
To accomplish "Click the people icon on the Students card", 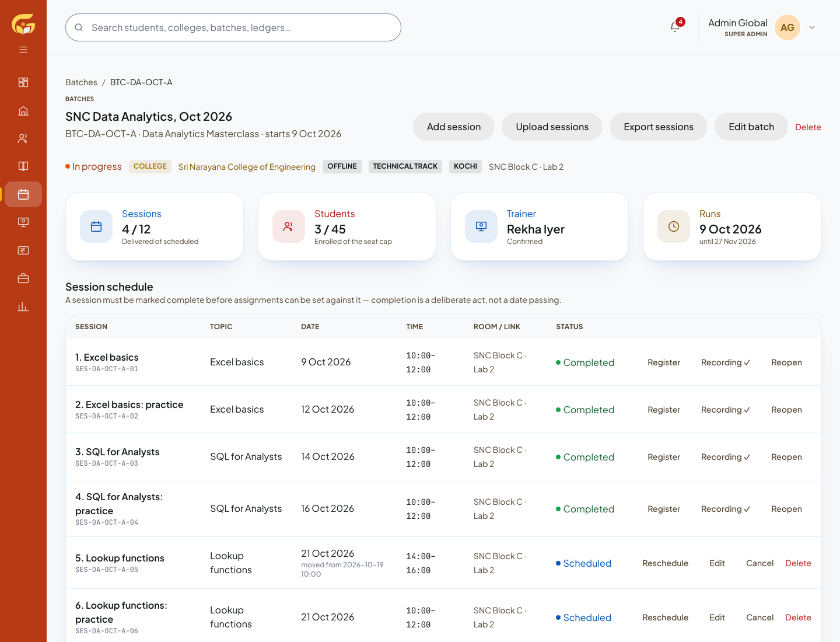I will (289, 226).
